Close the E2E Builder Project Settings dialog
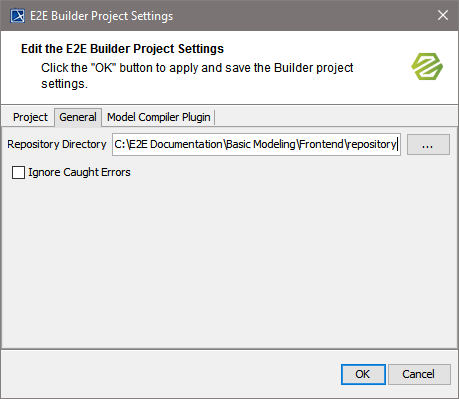The image size is (459, 399). point(443,15)
